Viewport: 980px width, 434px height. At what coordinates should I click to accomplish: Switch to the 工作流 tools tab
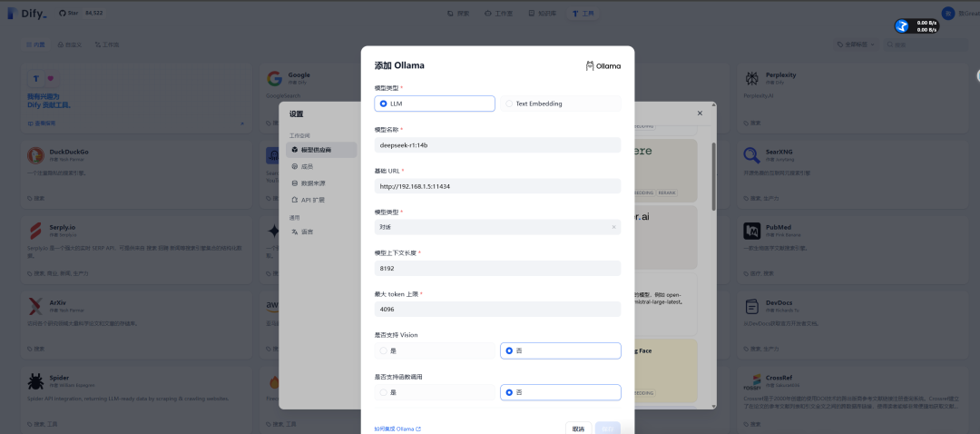[x=107, y=45]
